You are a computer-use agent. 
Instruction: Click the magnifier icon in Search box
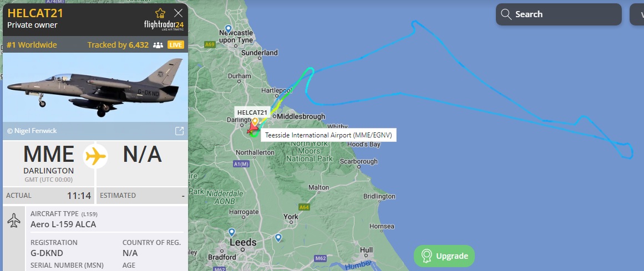click(506, 14)
